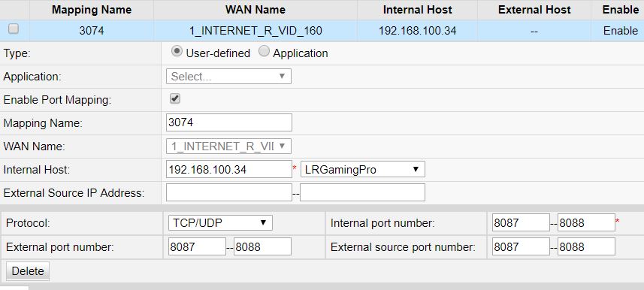The height and width of the screenshot is (290, 644).
Task: Click the Internal port number start field
Action: (x=521, y=222)
